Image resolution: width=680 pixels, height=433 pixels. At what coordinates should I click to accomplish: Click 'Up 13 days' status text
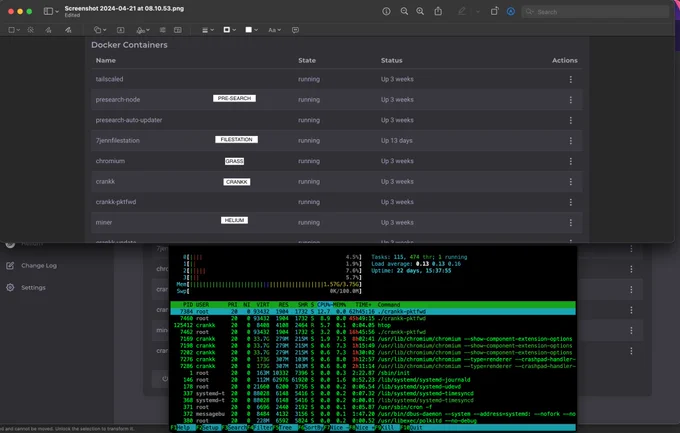396,141
